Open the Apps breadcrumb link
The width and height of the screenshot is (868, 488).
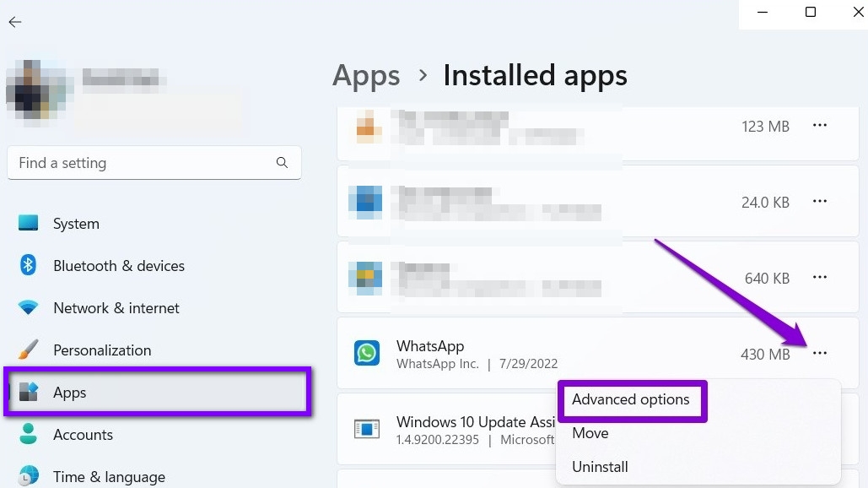[x=365, y=75]
